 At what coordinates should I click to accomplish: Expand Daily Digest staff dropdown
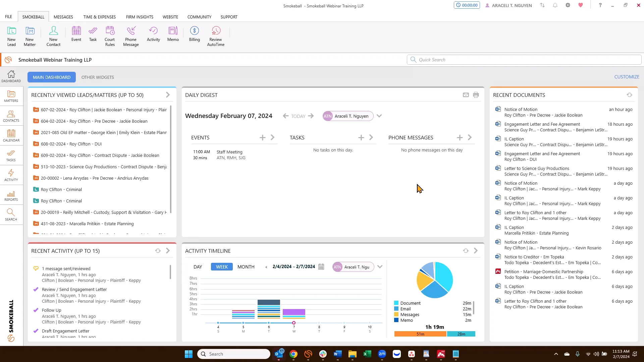click(379, 116)
